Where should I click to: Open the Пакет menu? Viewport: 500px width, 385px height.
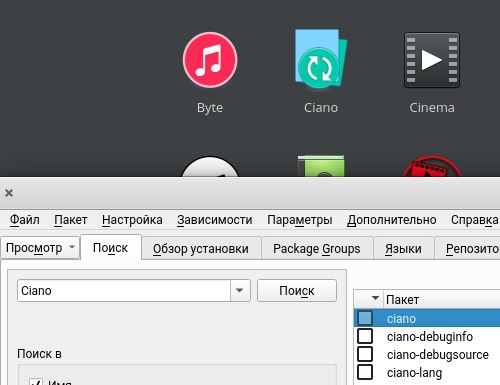(x=71, y=220)
